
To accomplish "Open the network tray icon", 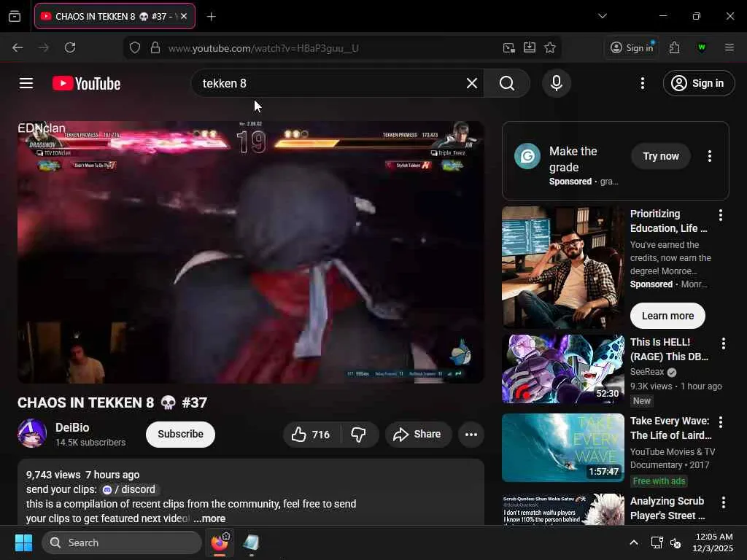I will 657,542.
